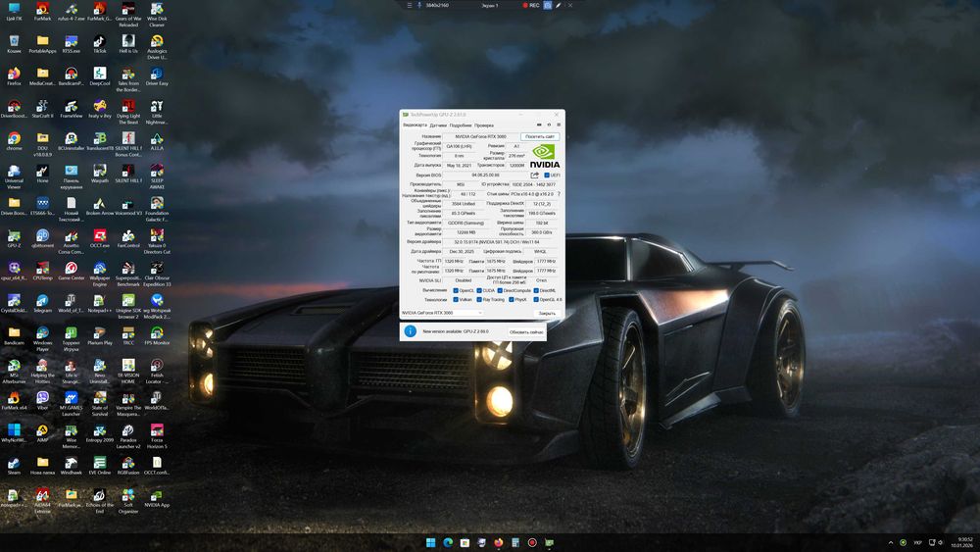Screen dimensions: 980x552
Task: Click the GPU name field NVIDIA GeForce RTX 3060
Action: [x=480, y=136]
